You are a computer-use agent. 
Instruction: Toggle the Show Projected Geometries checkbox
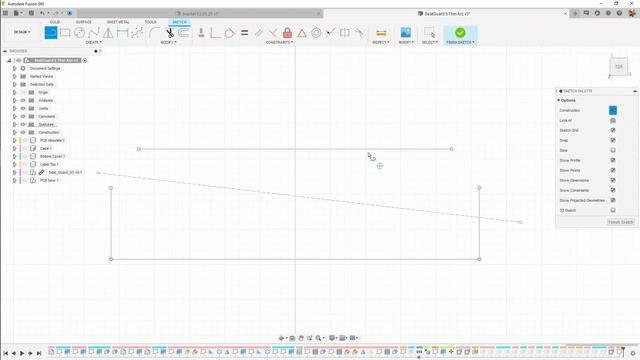613,200
